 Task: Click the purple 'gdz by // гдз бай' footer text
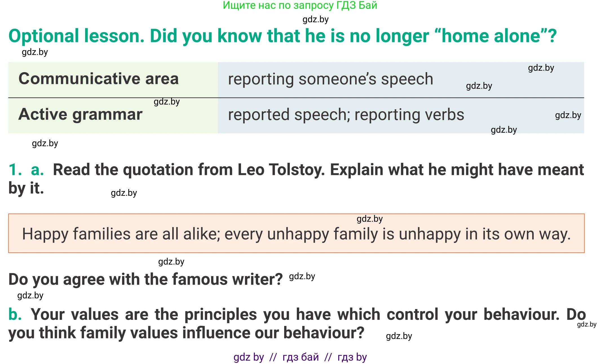(300, 357)
